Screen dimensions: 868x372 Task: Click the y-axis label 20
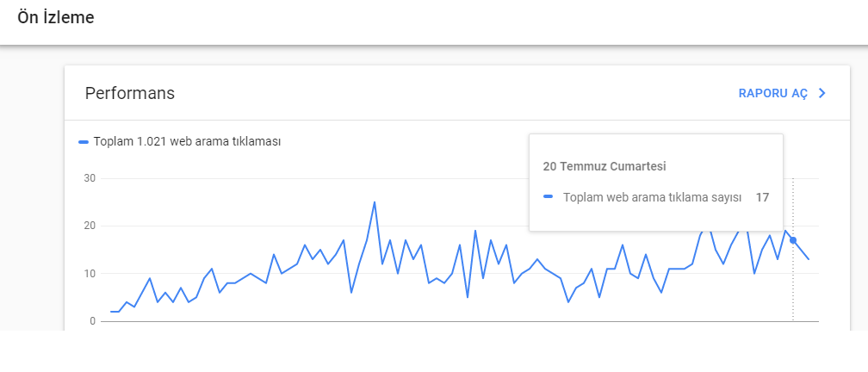(x=90, y=226)
